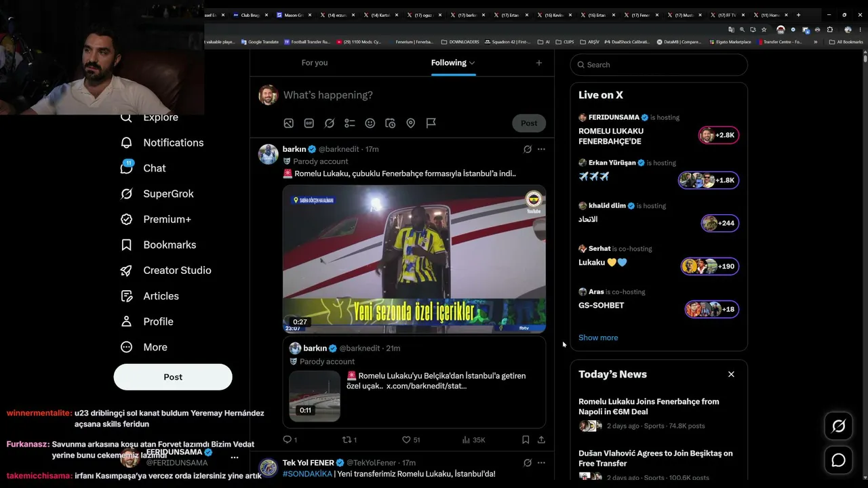Click the sidebar Post button
The height and width of the screenshot is (488, 868).
coord(173,377)
